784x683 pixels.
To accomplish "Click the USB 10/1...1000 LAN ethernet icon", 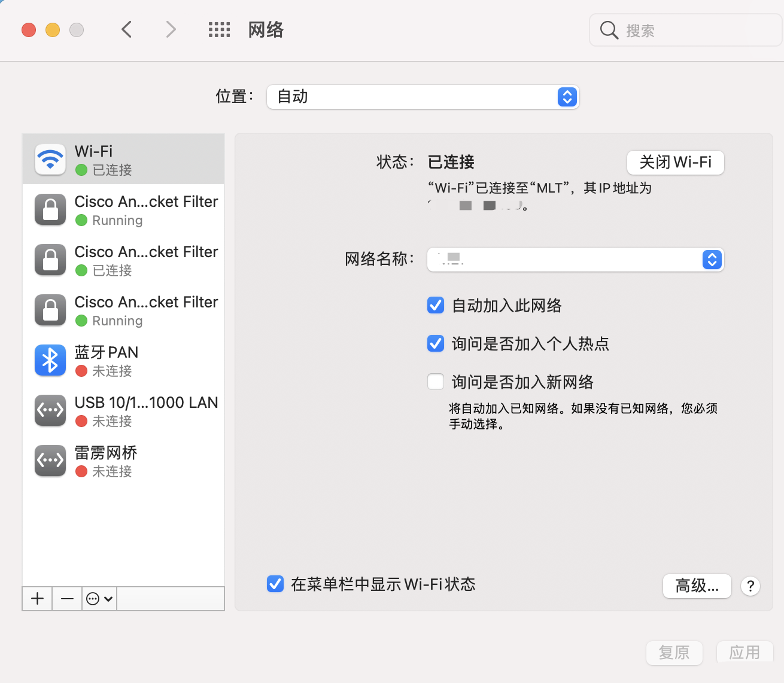I will 50,410.
